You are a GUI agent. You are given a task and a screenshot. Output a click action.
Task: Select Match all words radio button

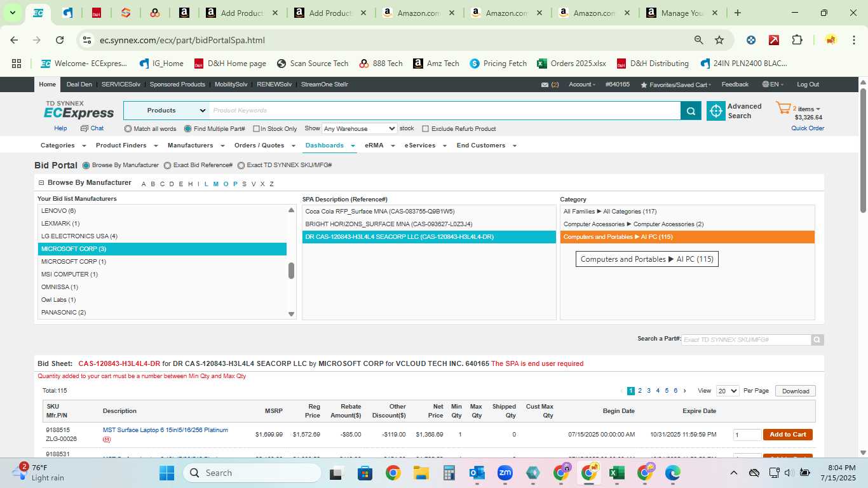point(128,129)
